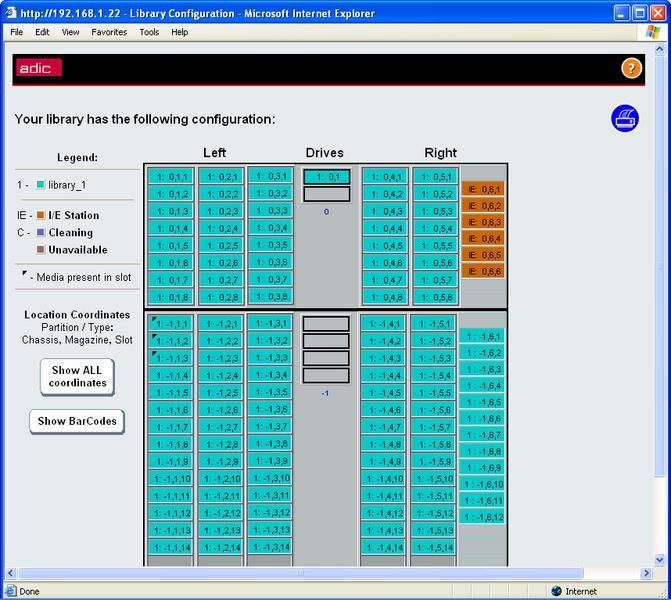Viewport: 671px width, 600px height.
Task: Click the Internet Explorer page icon in title bar
Action: point(11,13)
